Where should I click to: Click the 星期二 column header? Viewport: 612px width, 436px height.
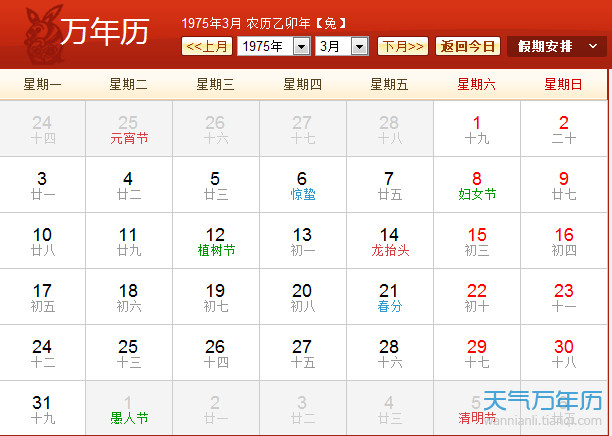[128, 84]
